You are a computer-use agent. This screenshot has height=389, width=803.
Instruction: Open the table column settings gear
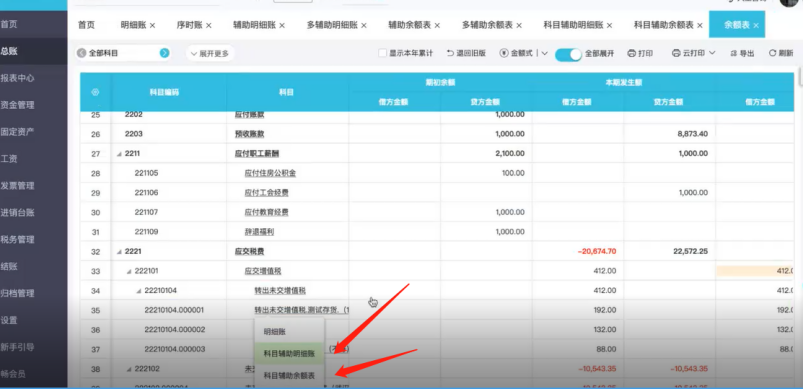coord(95,93)
